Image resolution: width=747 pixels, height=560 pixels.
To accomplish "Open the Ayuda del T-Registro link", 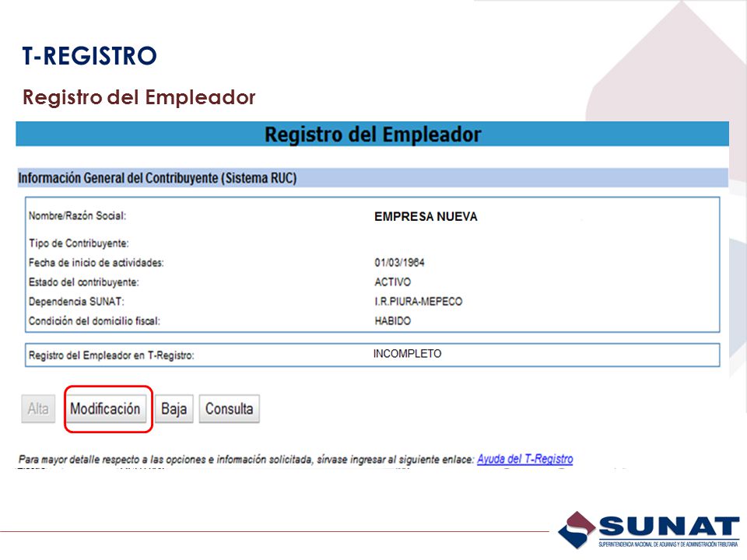I will (525, 459).
